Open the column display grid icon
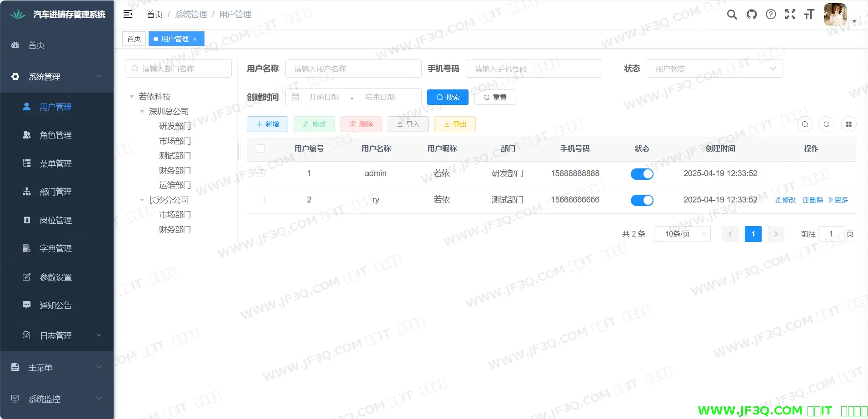868x419 pixels. [848, 124]
